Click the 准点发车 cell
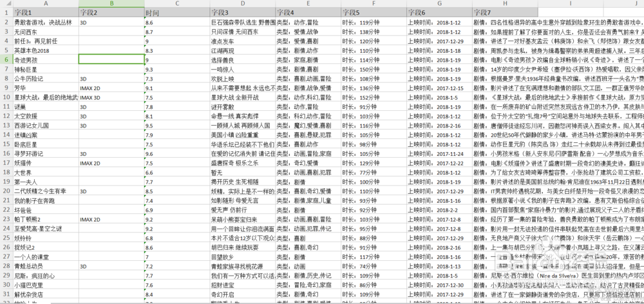Image resolution: width=644 pixels, height=304 pixels. coord(243,41)
